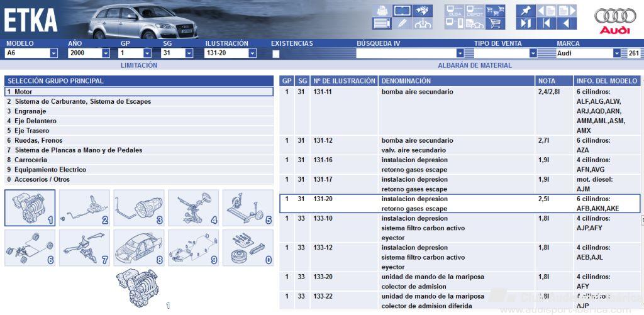Image resolution: width=644 pixels, height=315 pixels.
Task: Open the single shopping cart icon
Action: click(496, 23)
